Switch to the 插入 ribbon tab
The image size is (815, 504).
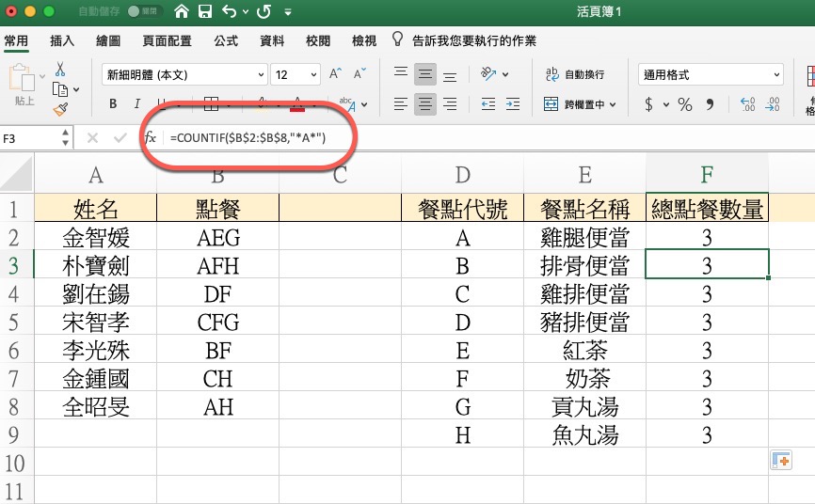[x=62, y=41]
